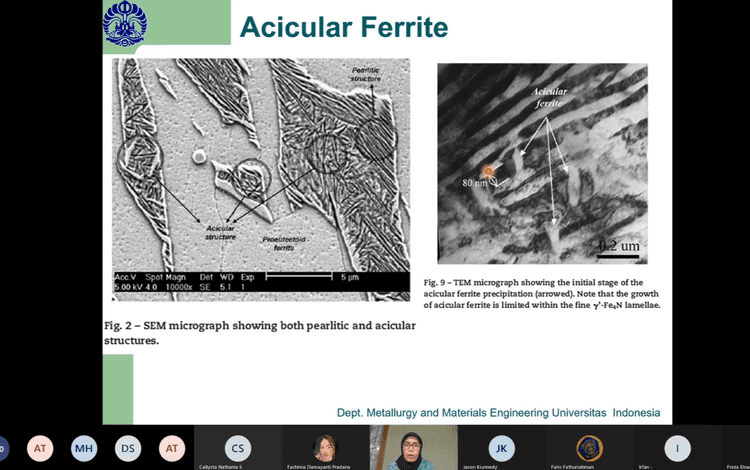Screen dimensions: 750x470
Task: Select Fachrina Damayanti Pradana's photo tile
Action: click(x=326, y=448)
